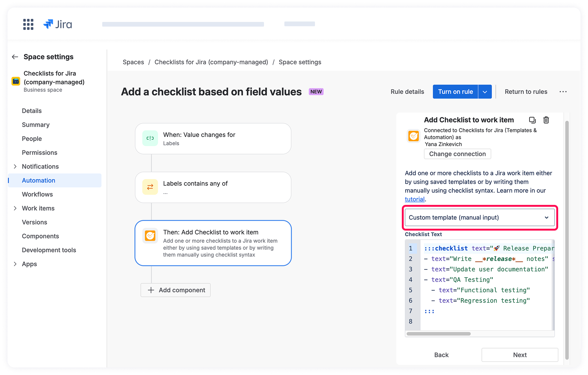Duplicate the Add Checklist component

point(532,120)
